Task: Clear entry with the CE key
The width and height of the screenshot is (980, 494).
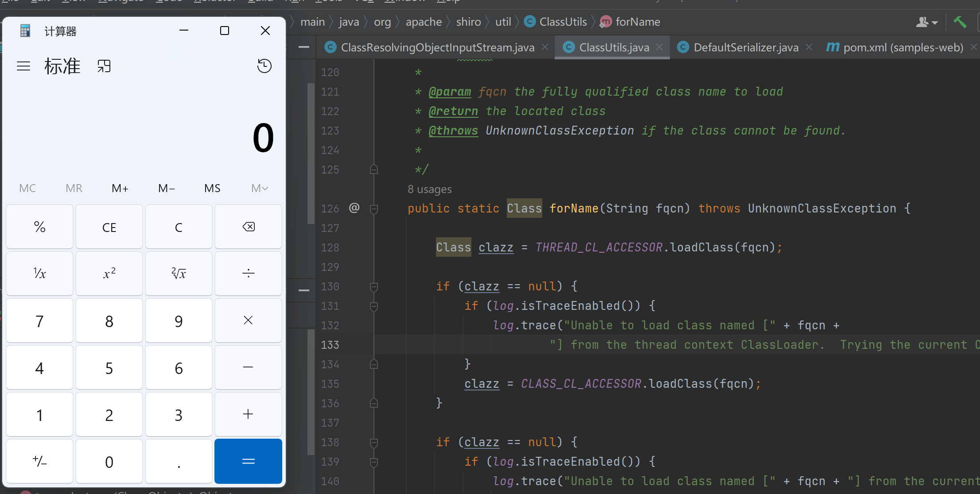Action: coord(109,227)
